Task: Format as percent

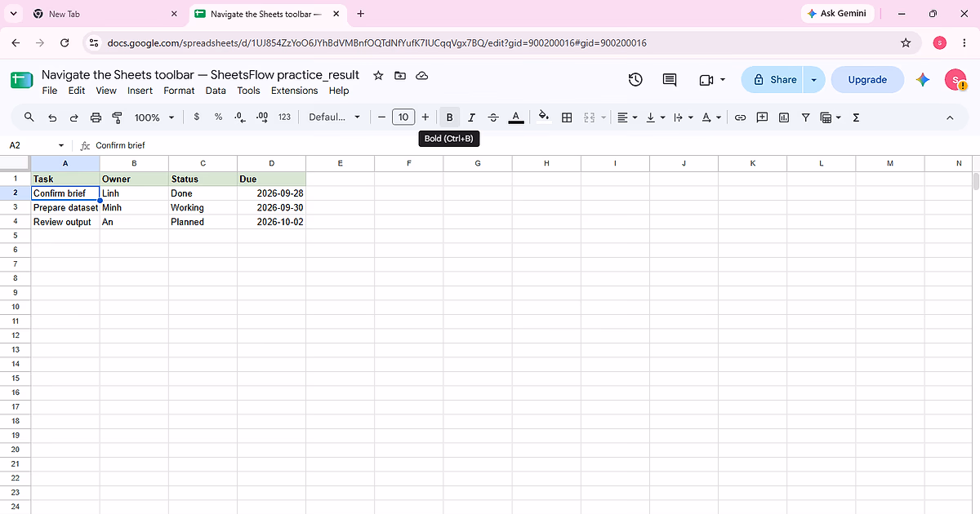Action: [x=218, y=117]
